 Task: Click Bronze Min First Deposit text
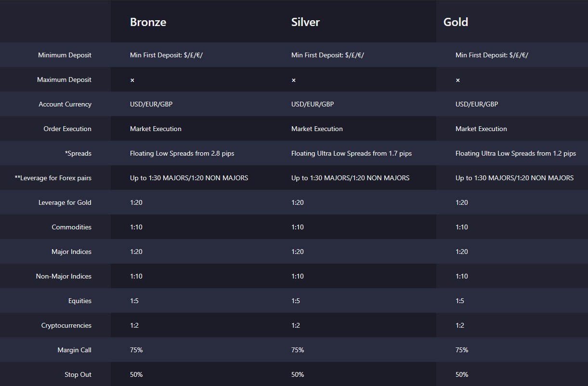click(x=167, y=55)
